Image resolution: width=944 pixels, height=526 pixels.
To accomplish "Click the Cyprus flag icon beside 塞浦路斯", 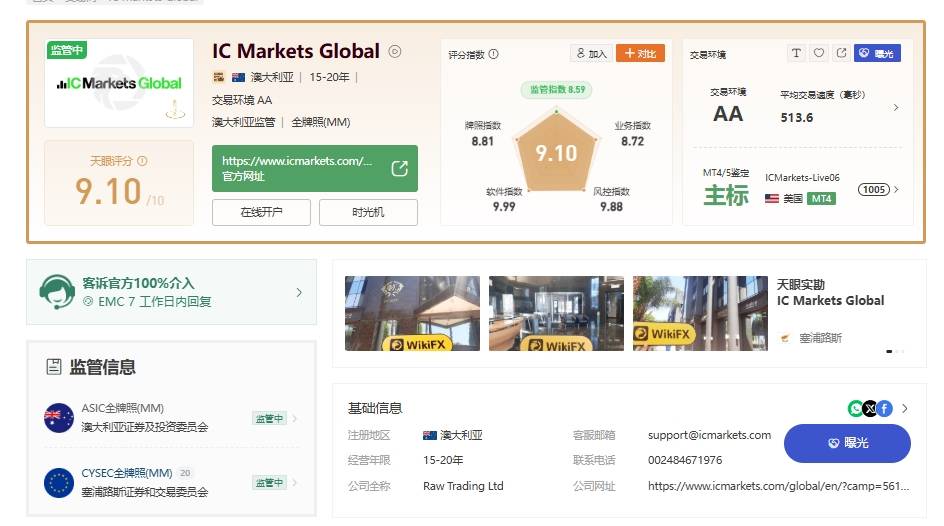I will (x=784, y=338).
